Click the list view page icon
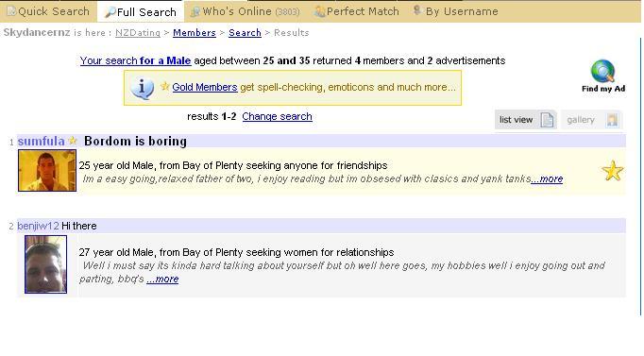 point(547,120)
